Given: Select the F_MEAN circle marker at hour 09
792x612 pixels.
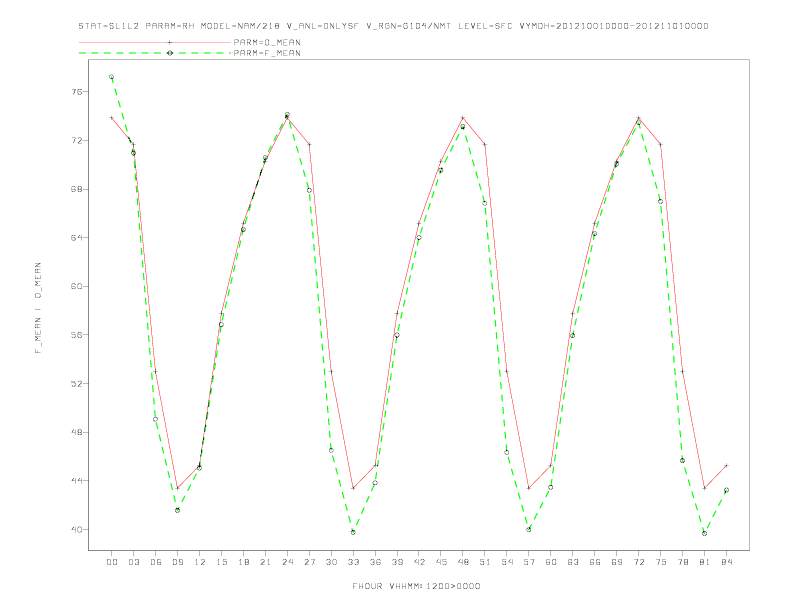Looking at the screenshot, I should (x=177, y=511).
